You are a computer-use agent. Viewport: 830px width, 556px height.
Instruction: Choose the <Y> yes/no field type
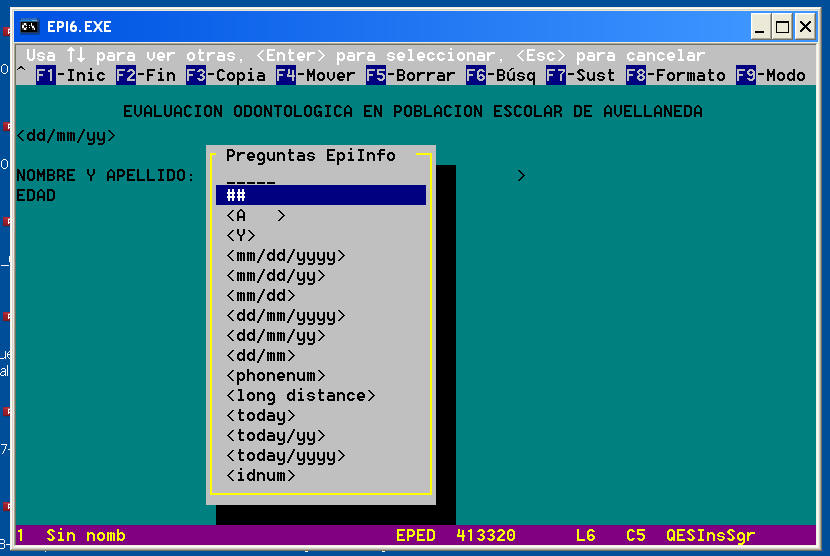[x=241, y=235]
